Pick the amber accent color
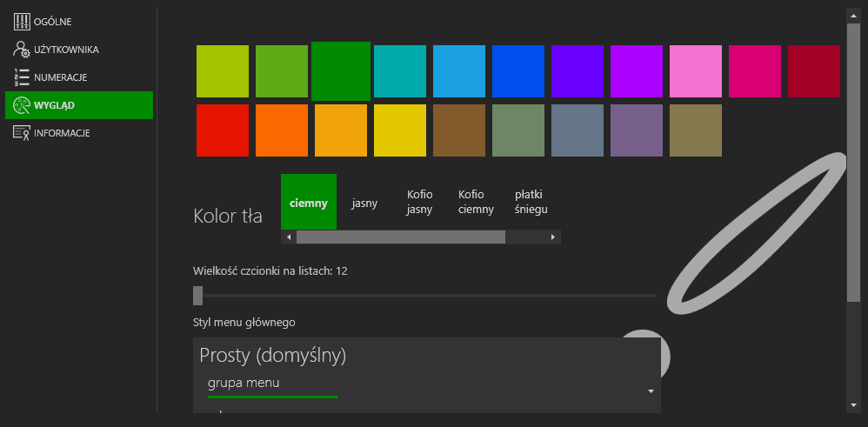Screen dimensions: 868x427 pyautogui.click(x=341, y=130)
